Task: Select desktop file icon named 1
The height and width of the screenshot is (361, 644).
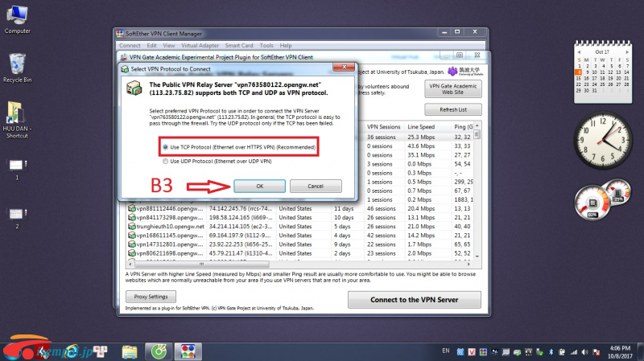Action: (17, 170)
